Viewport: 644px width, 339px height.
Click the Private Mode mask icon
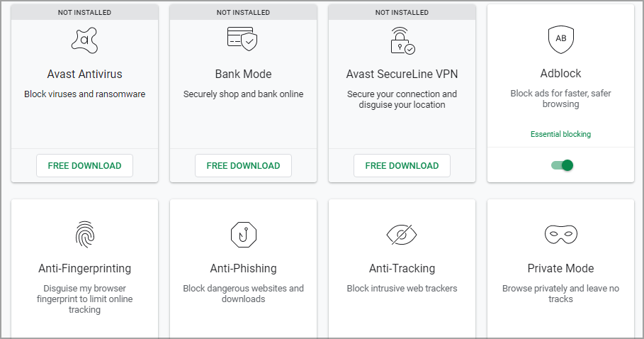(x=560, y=234)
